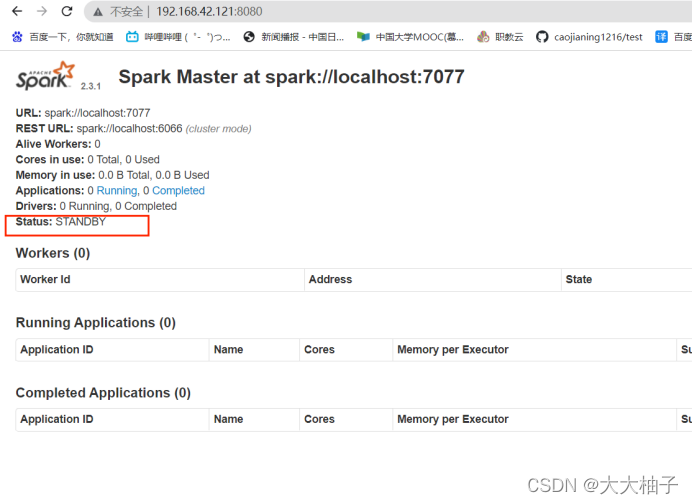Image resolution: width=693 pixels, height=504 pixels.
Task: Open the blue translate bookmark icon
Action: coord(661,37)
